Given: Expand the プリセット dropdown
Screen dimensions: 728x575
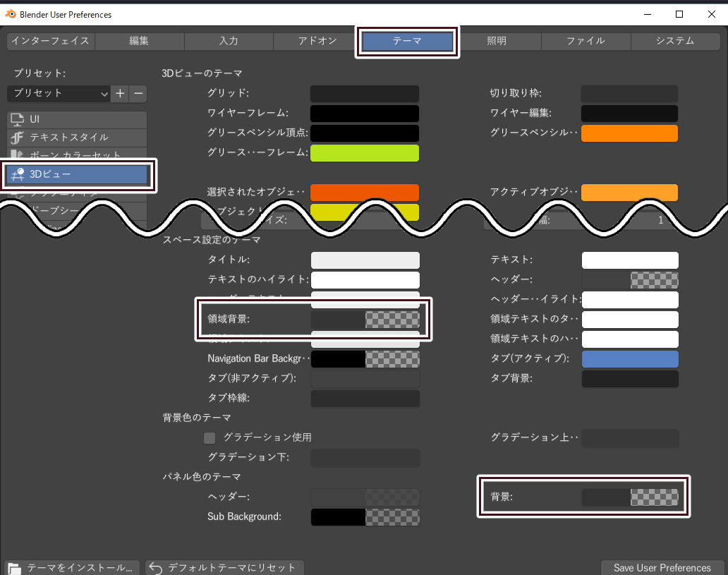Looking at the screenshot, I should (59, 93).
